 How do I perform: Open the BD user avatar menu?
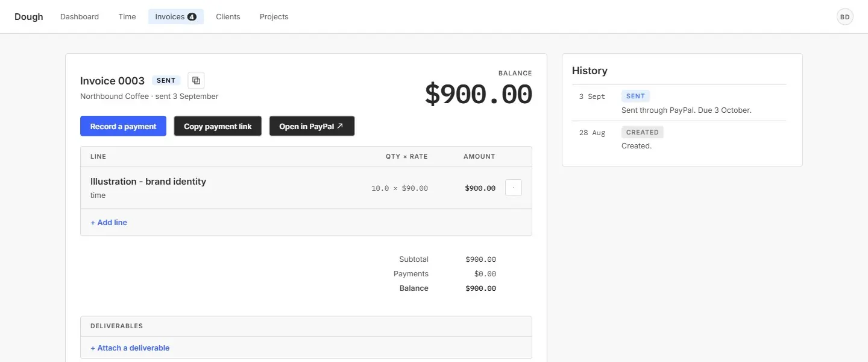tap(845, 17)
